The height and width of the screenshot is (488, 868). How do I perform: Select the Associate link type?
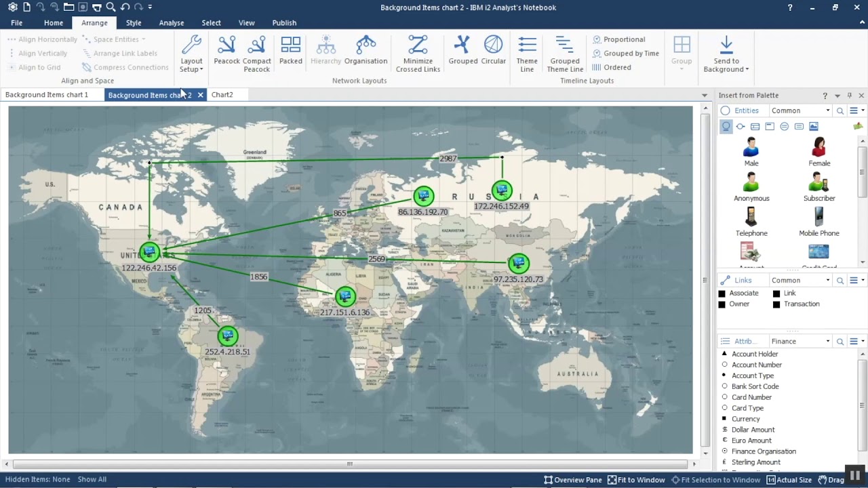coord(738,293)
